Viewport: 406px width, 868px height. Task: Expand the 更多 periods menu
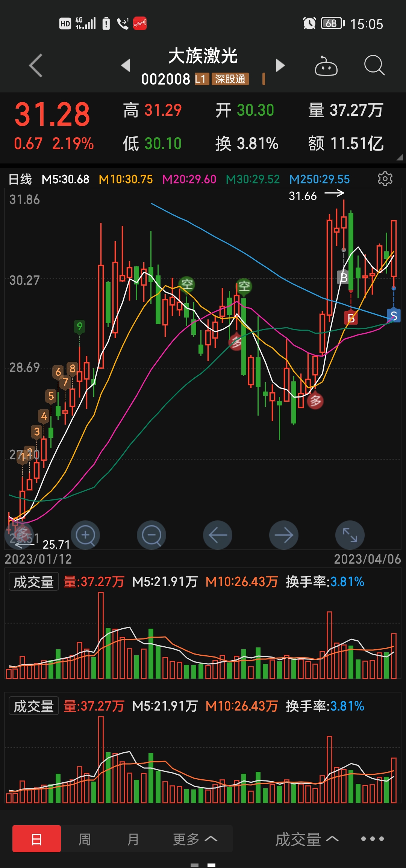pos(195,838)
